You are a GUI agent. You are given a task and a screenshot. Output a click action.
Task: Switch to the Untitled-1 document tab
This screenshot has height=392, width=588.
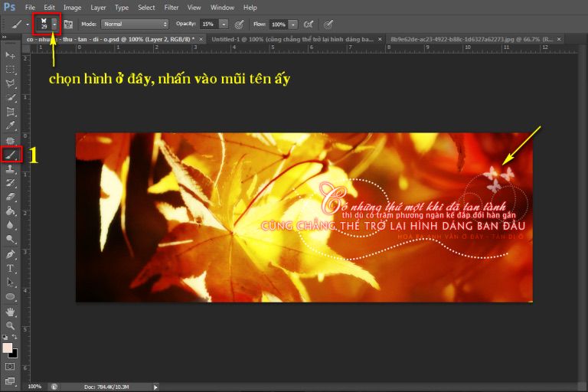coord(292,38)
